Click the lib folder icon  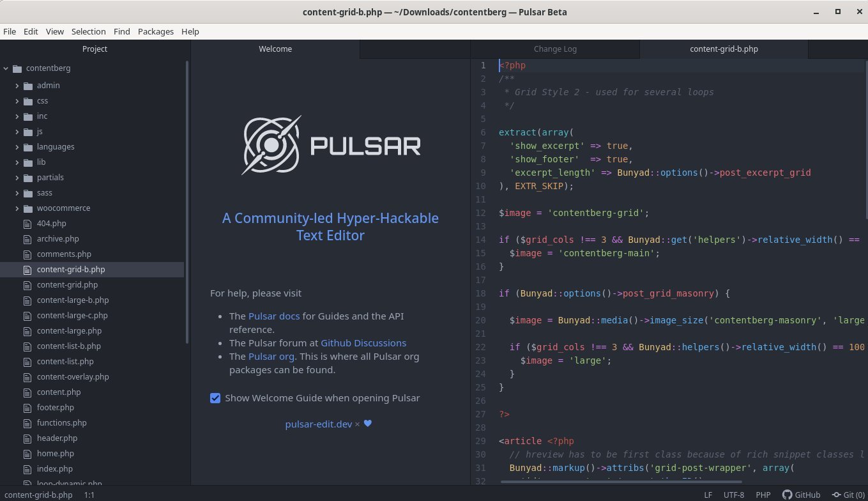pos(28,162)
